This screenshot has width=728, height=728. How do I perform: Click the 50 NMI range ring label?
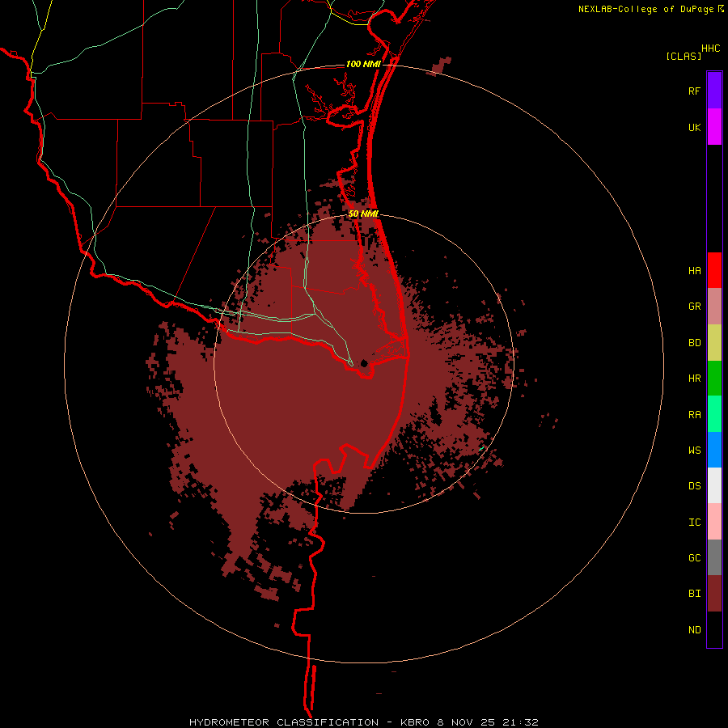[363, 214]
